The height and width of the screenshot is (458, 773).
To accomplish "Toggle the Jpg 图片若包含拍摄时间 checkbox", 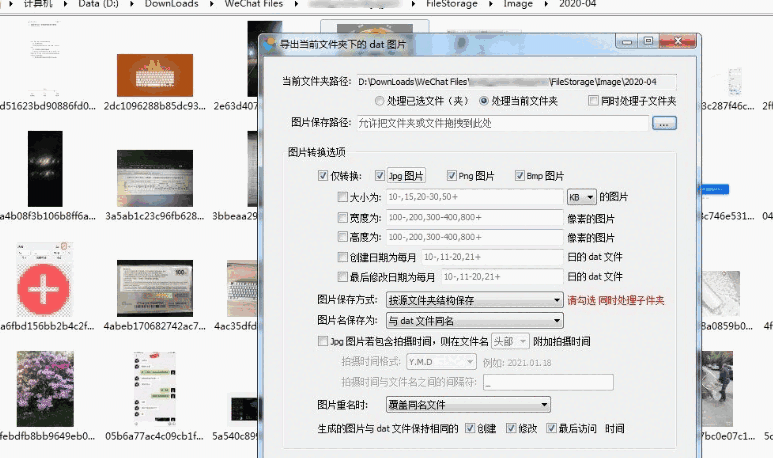I will 323,341.
